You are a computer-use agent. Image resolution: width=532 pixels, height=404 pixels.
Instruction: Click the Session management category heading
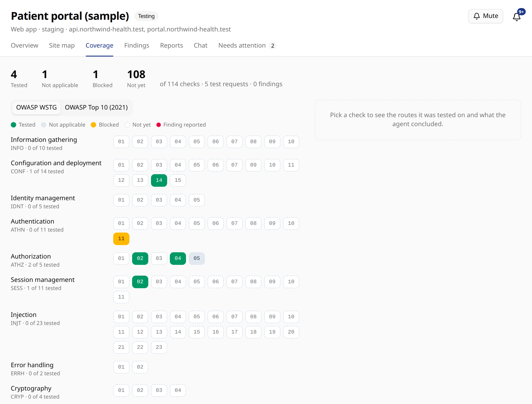click(43, 280)
